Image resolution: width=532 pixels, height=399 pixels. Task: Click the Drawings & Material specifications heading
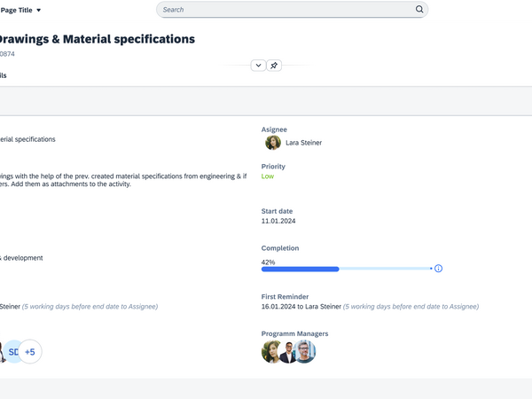click(98, 39)
